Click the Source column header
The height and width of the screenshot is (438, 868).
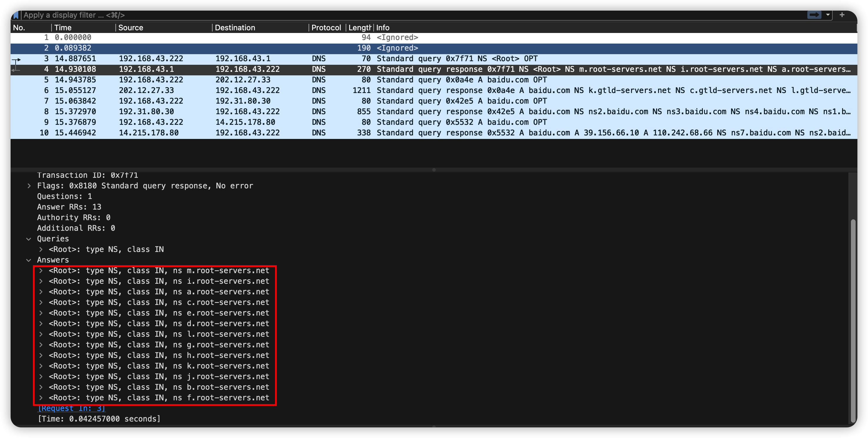pyautogui.click(x=131, y=28)
